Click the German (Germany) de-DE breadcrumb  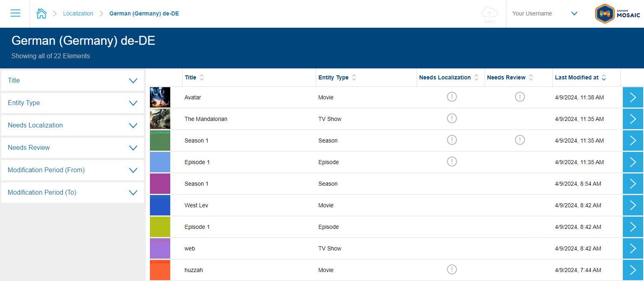(x=144, y=13)
